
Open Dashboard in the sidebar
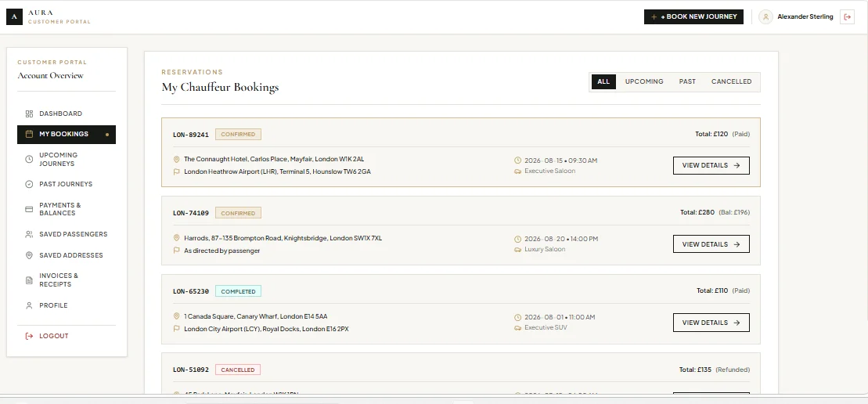[67, 114]
